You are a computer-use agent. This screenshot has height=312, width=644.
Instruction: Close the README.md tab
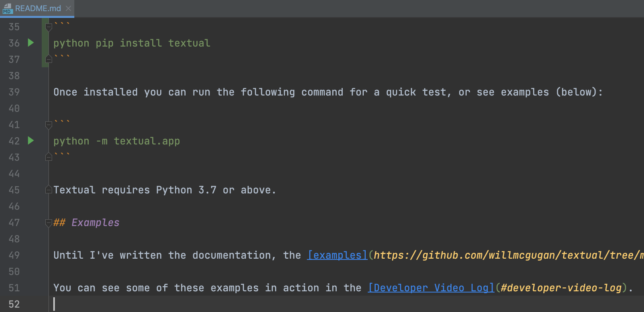click(x=68, y=8)
